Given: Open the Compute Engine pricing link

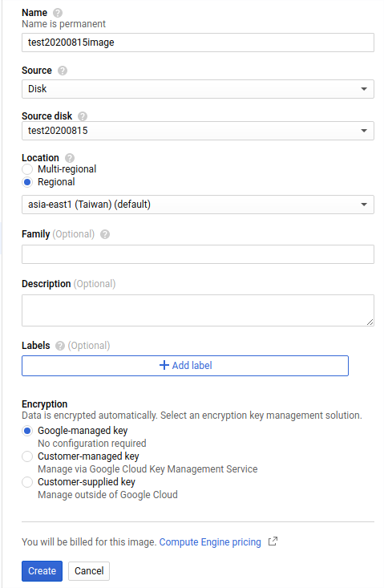Looking at the screenshot, I should [x=210, y=542].
